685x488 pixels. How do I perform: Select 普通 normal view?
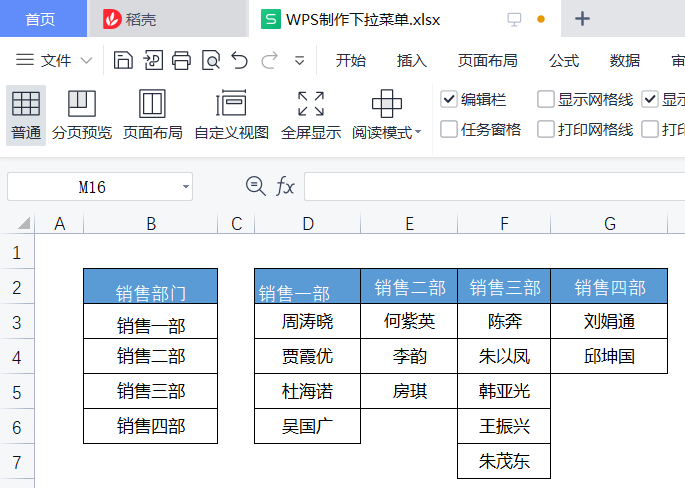point(26,115)
